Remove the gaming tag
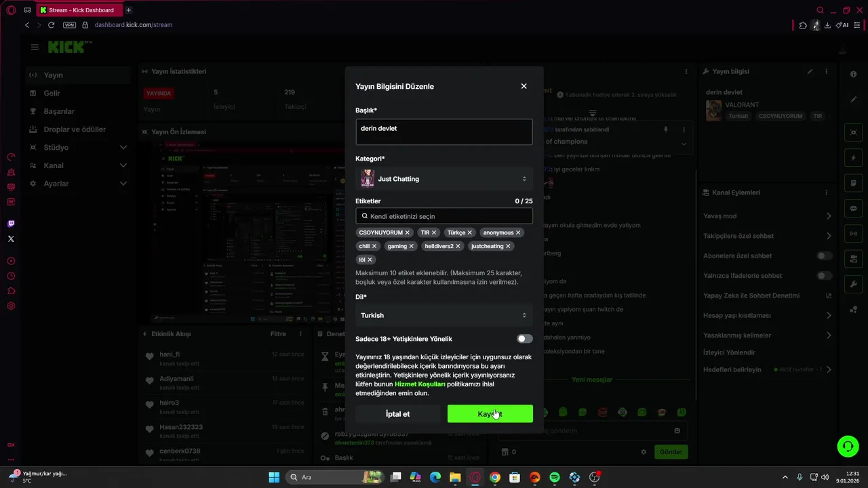The width and height of the screenshot is (868, 488). [x=412, y=246]
